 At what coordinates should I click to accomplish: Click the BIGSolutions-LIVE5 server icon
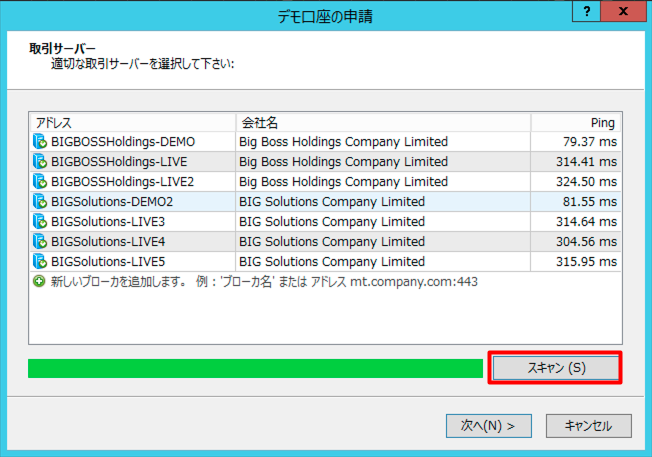[40, 261]
